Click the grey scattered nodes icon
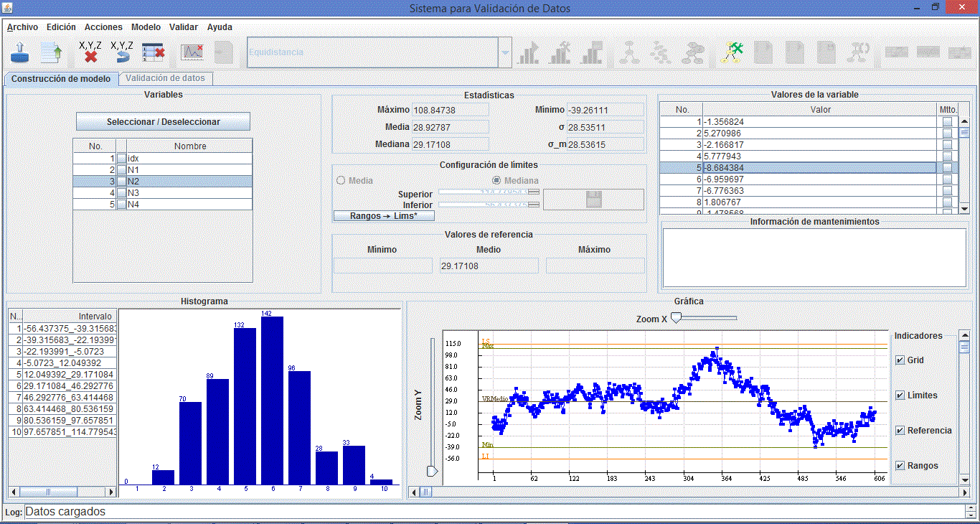This screenshot has height=524, width=980. 661,52
